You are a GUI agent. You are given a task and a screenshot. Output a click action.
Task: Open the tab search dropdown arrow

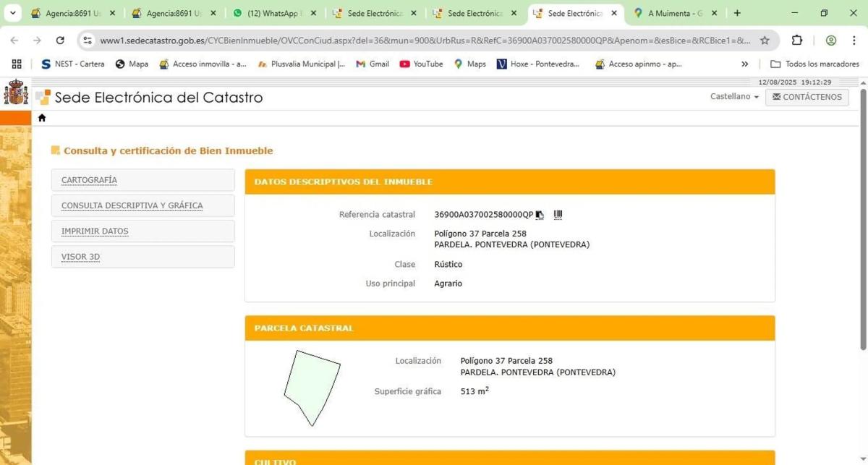click(x=13, y=13)
